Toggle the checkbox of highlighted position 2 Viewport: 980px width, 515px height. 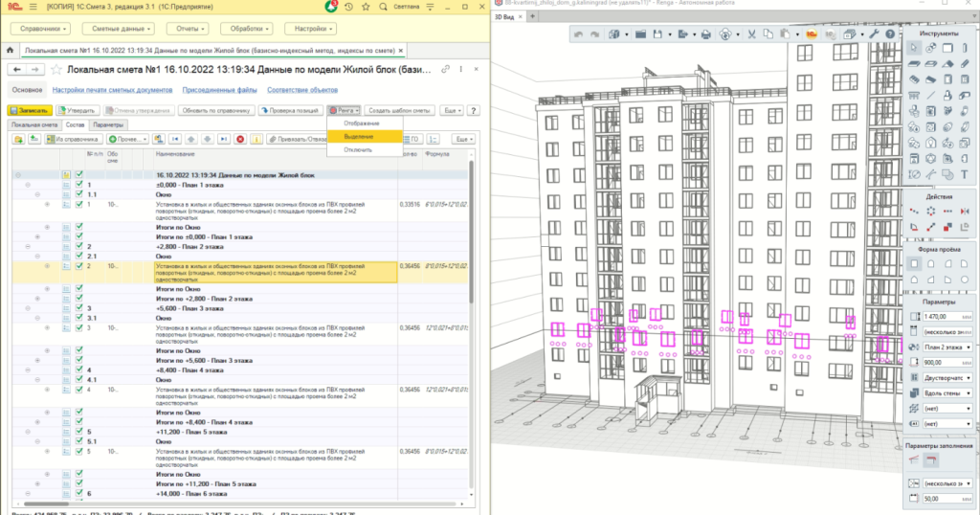click(x=80, y=266)
